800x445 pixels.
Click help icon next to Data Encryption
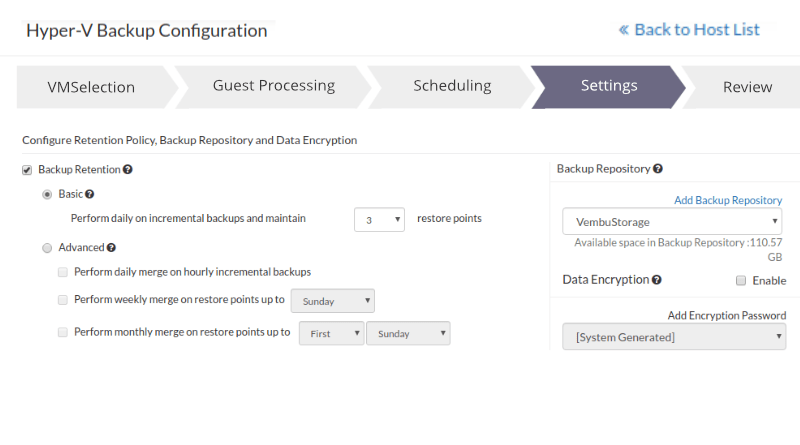point(657,281)
